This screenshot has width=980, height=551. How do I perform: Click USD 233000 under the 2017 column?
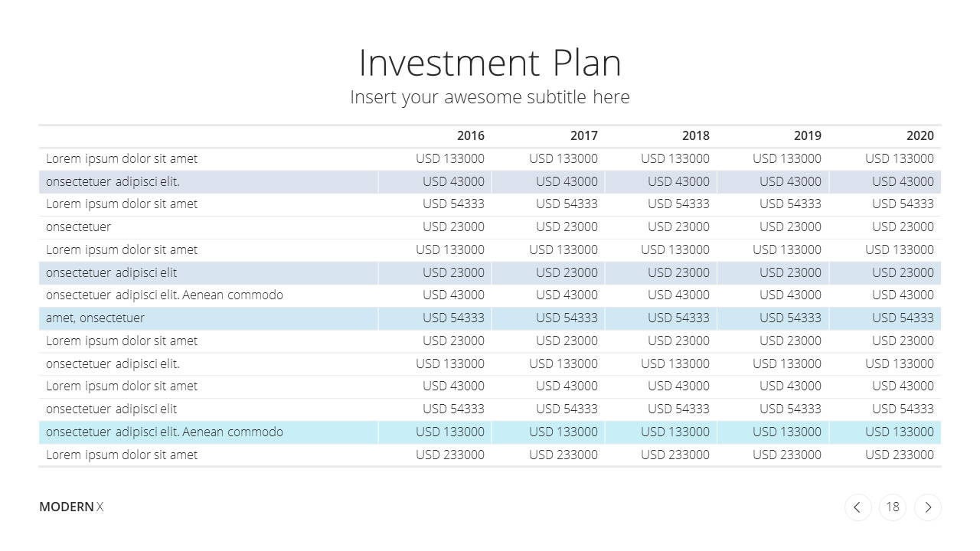[x=563, y=455]
